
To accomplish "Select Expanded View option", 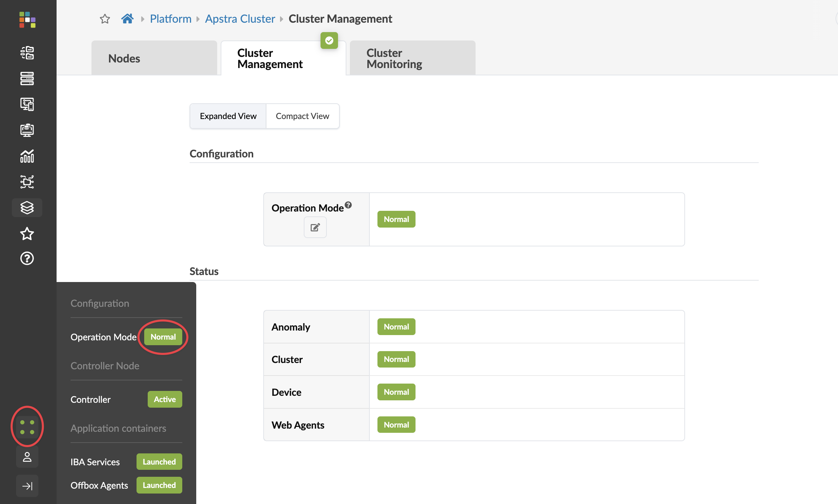I will pos(228,116).
